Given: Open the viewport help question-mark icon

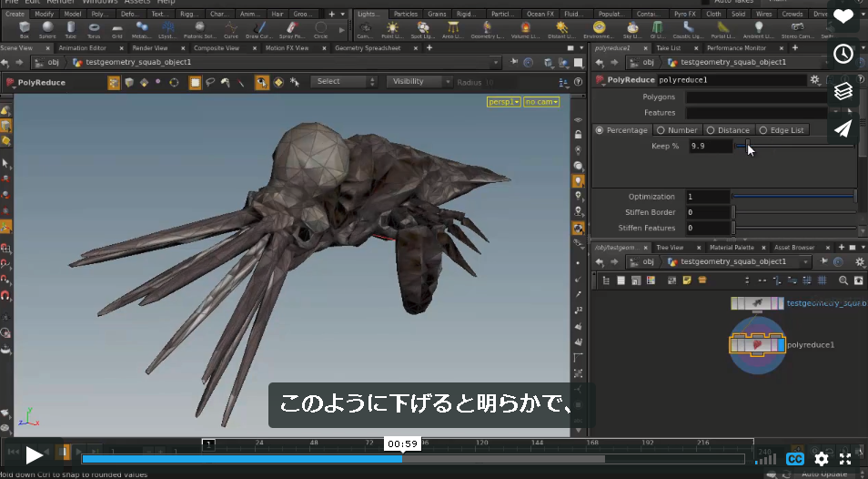Looking at the screenshot, I should (579, 83).
